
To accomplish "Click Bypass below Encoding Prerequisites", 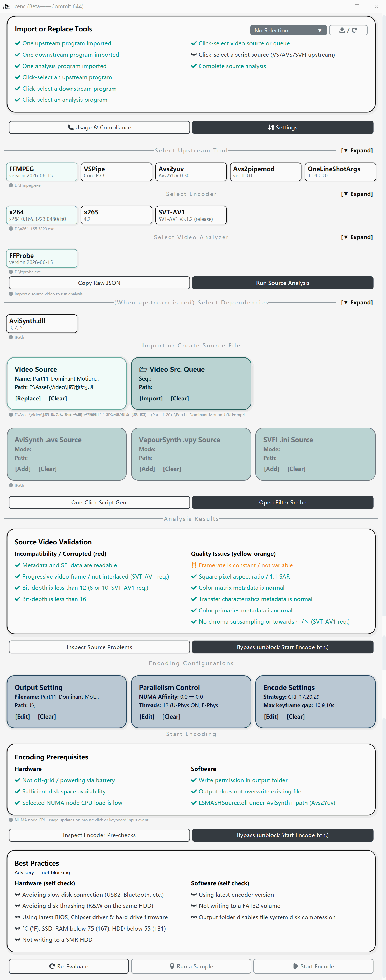I will click(282, 835).
